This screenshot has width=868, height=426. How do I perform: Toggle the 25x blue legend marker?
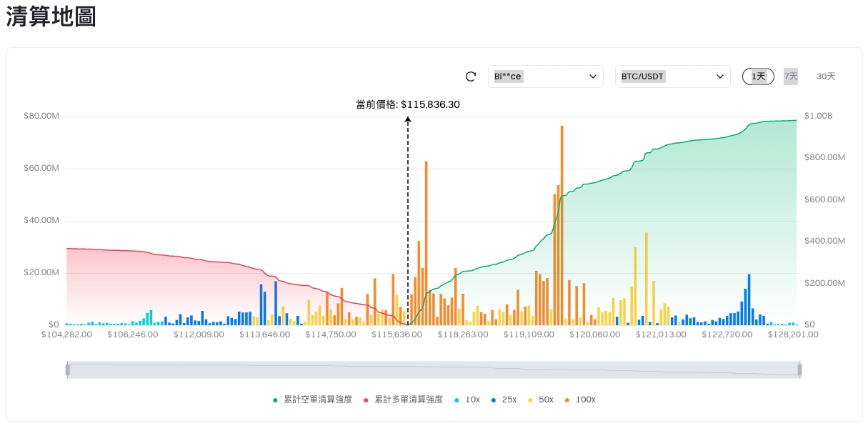504,400
